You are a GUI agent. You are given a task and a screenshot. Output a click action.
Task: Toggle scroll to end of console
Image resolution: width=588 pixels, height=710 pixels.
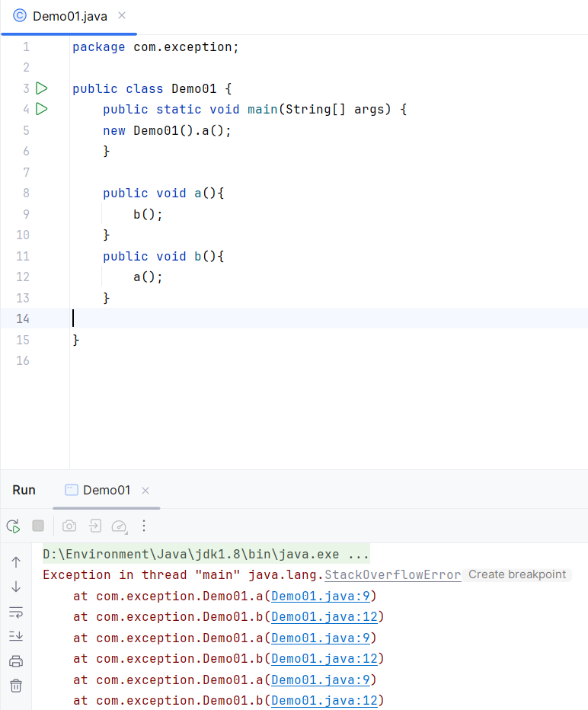tap(16, 636)
